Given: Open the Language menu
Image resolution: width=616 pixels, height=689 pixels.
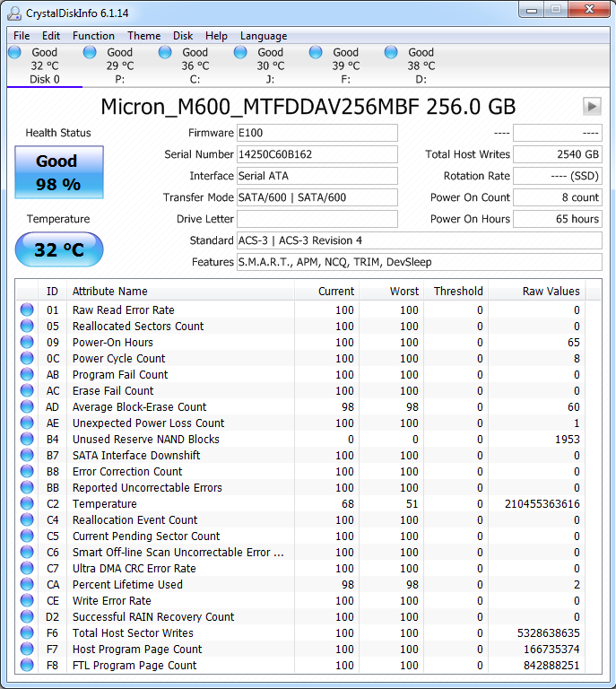Looking at the screenshot, I should tap(264, 36).
